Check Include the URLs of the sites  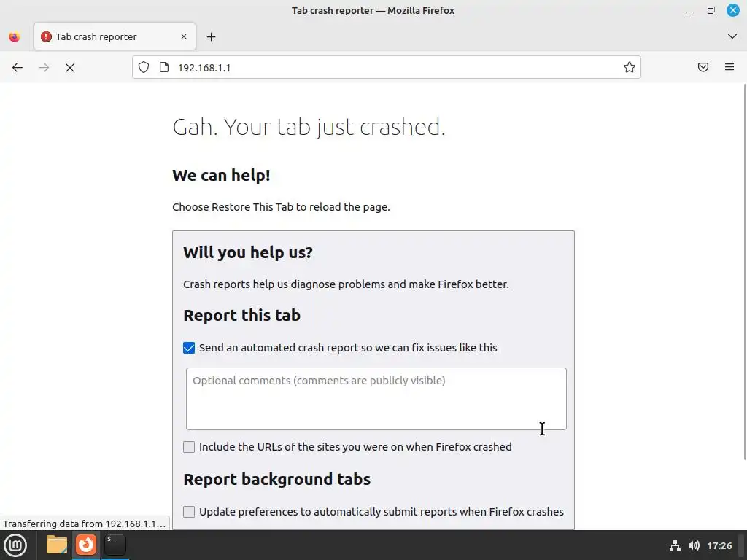(189, 447)
